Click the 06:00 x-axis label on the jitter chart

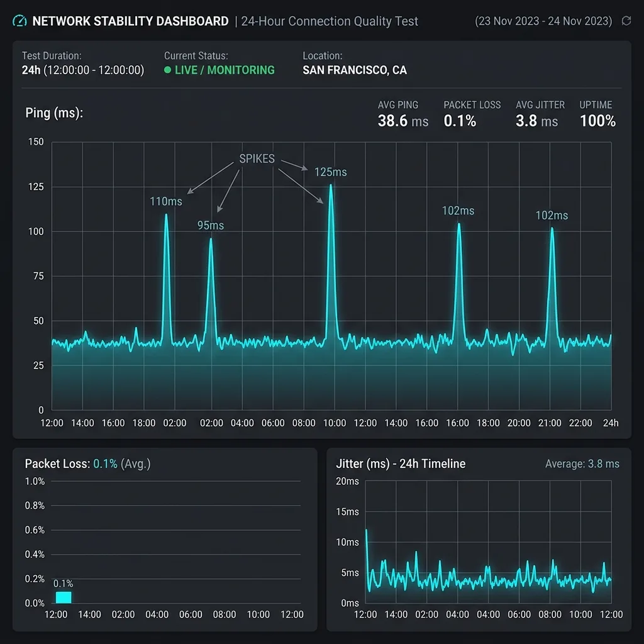[519, 614]
